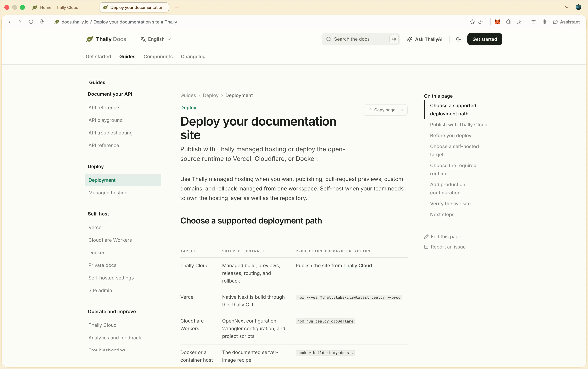Open Self-hosted settings in the sidebar
588x369 pixels.
click(x=111, y=278)
